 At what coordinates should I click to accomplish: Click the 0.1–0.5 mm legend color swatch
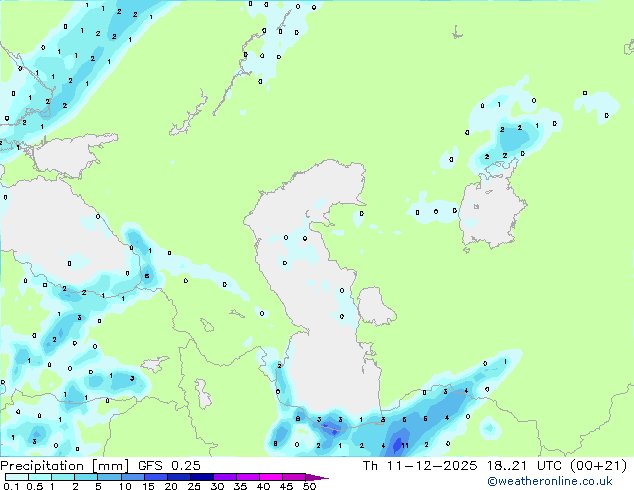(17, 477)
